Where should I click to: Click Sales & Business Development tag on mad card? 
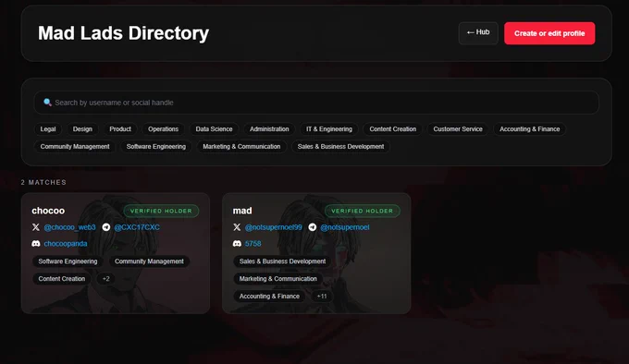click(282, 261)
